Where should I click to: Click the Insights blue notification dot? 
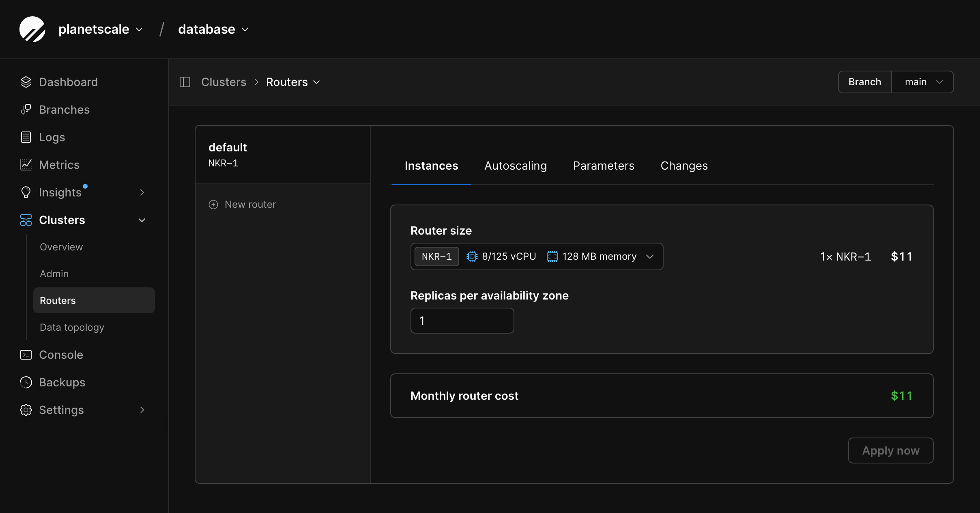click(x=85, y=186)
